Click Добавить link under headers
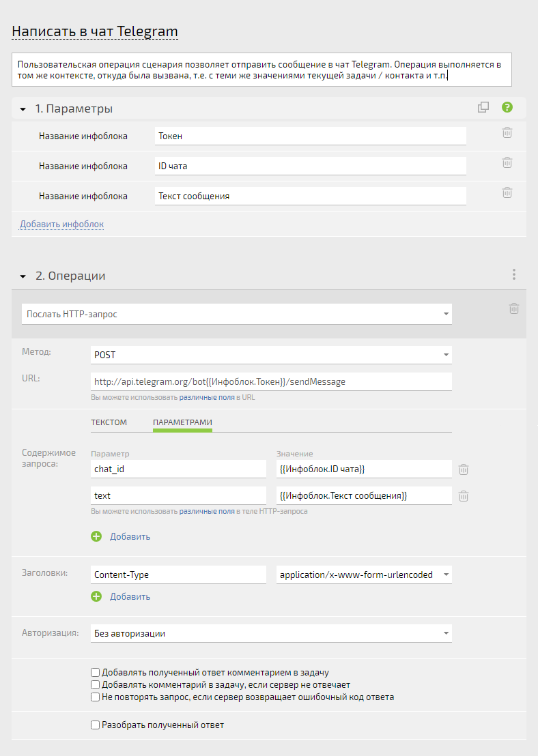This screenshot has width=538, height=756. pos(130,597)
